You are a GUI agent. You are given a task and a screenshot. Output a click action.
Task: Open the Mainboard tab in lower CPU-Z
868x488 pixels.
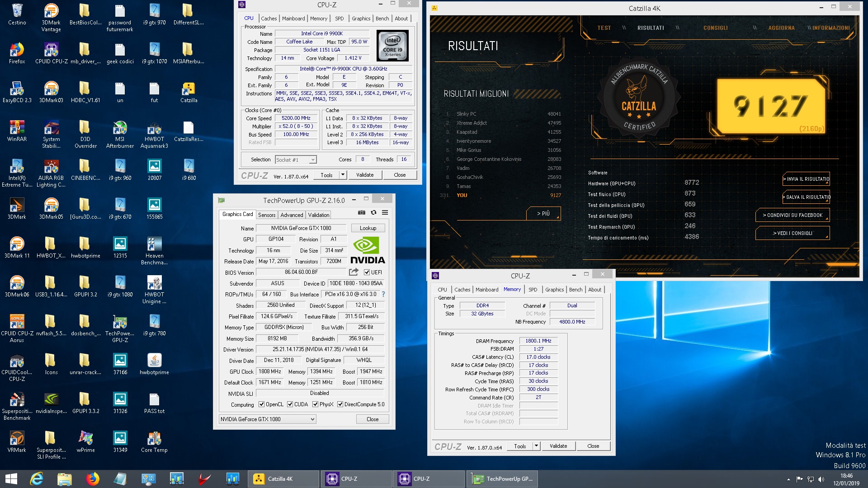[x=487, y=290]
